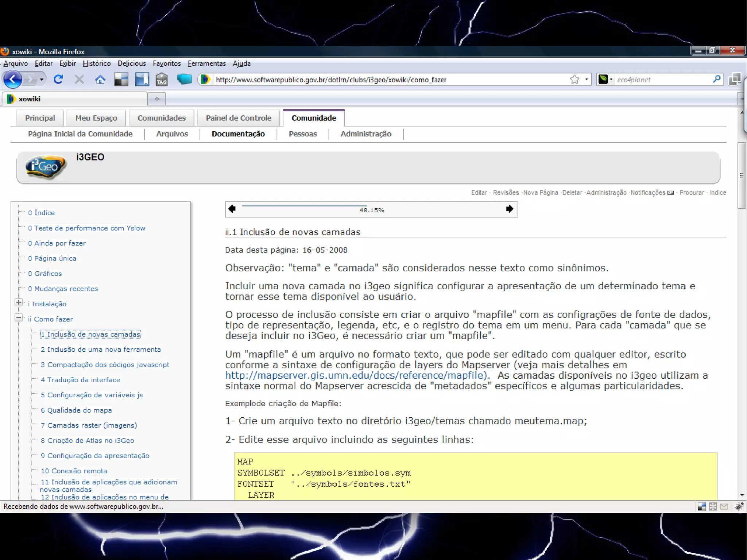Go to next wiki page arrow
The height and width of the screenshot is (560, 747).
coord(510,209)
